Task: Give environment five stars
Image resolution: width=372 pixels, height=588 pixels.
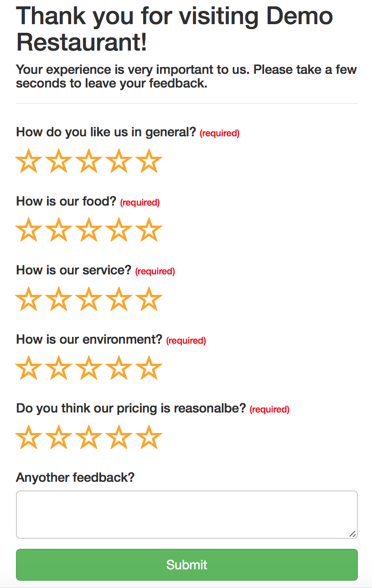Action: pyautogui.click(x=149, y=368)
